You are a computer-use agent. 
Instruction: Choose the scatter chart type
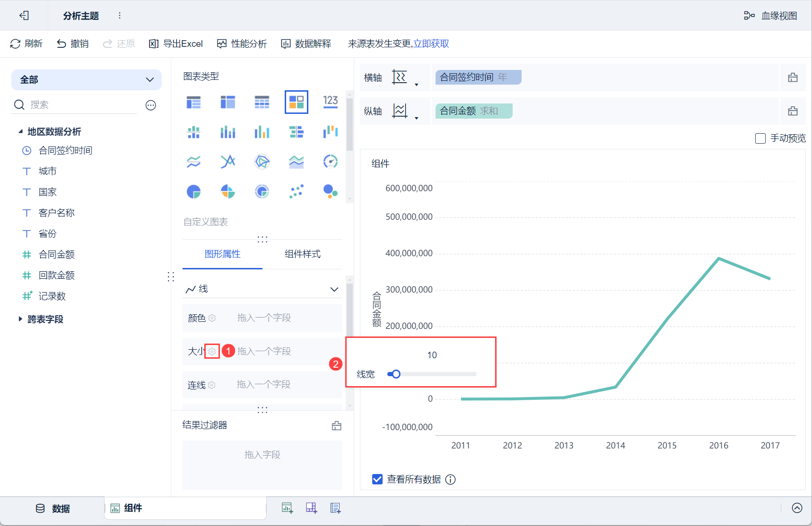coord(297,191)
